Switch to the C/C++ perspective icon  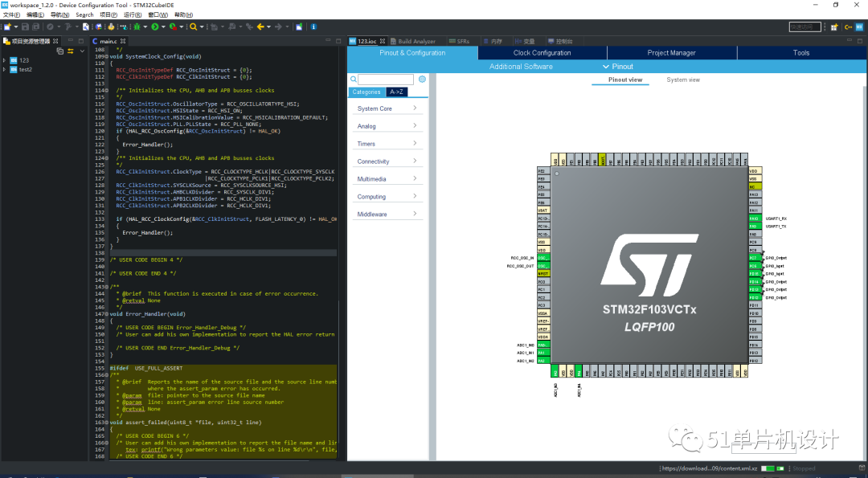point(848,27)
